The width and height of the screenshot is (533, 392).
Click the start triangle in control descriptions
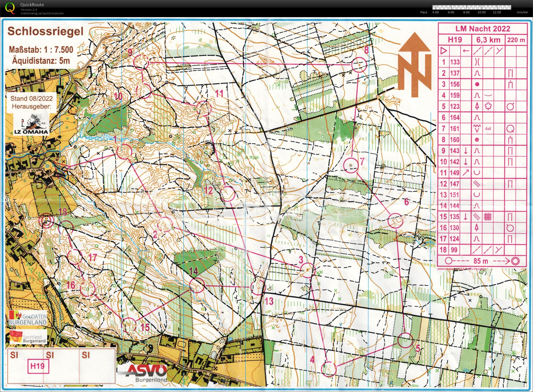coord(444,51)
